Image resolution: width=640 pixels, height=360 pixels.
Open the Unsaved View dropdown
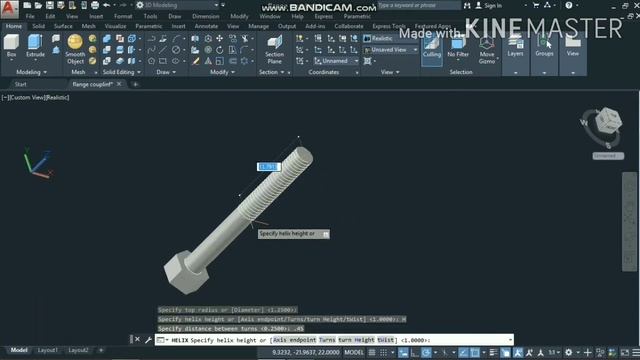coord(391,50)
